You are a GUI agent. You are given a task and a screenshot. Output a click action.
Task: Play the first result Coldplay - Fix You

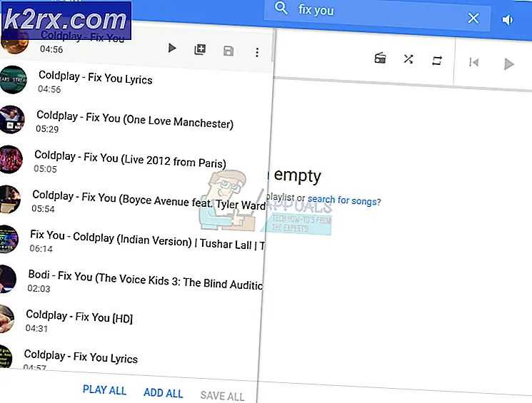(172, 48)
